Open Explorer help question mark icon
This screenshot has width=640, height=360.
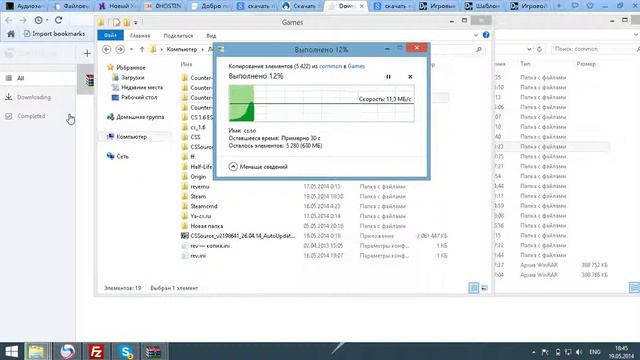[x=486, y=35]
